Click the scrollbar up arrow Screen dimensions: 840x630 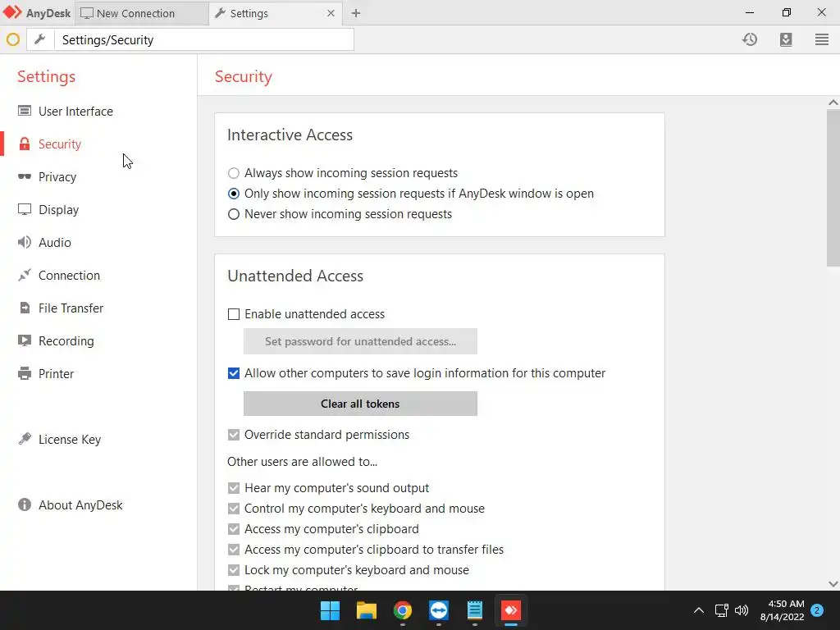click(x=833, y=103)
